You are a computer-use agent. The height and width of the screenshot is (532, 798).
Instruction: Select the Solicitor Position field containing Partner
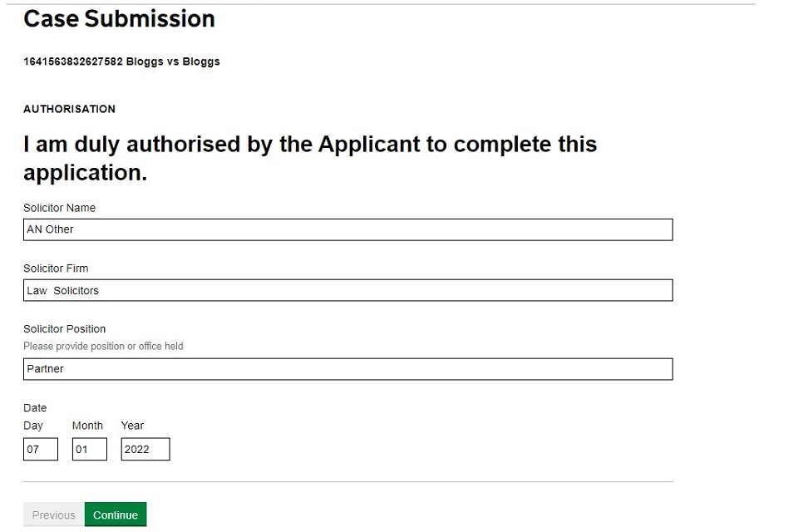pyautogui.click(x=347, y=369)
